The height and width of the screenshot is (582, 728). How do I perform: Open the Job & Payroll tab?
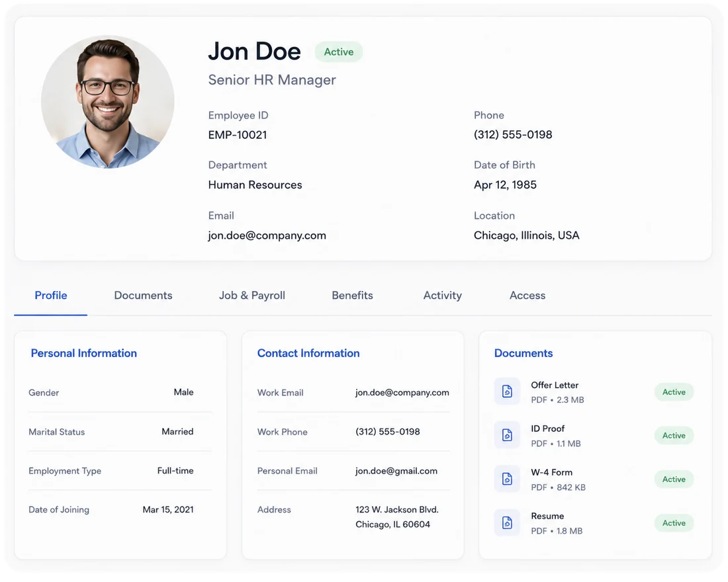(x=252, y=296)
